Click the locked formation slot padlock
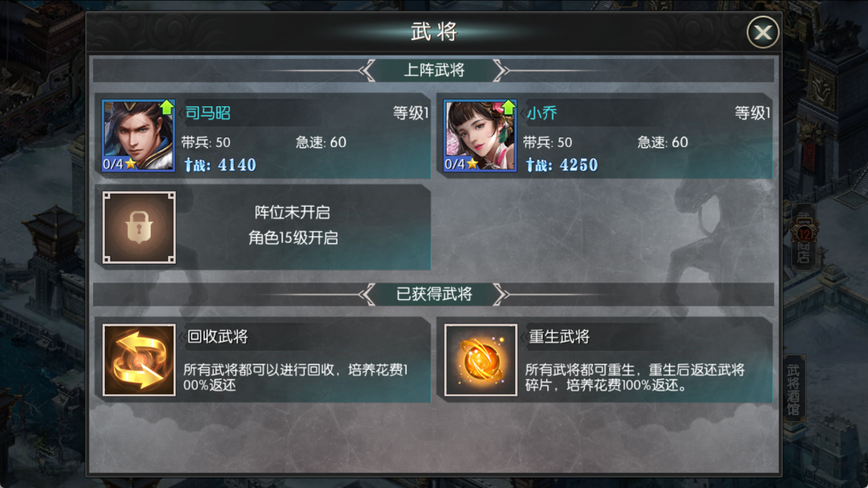This screenshot has height=488, width=868. coord(139,227)
